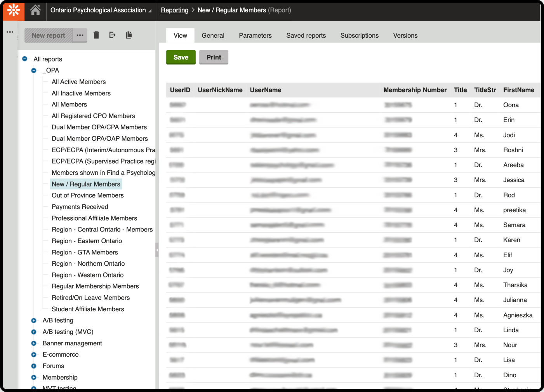544x392 pixels.
Task: Expand the E-commerce folder
Action: [x=34, y=354]
